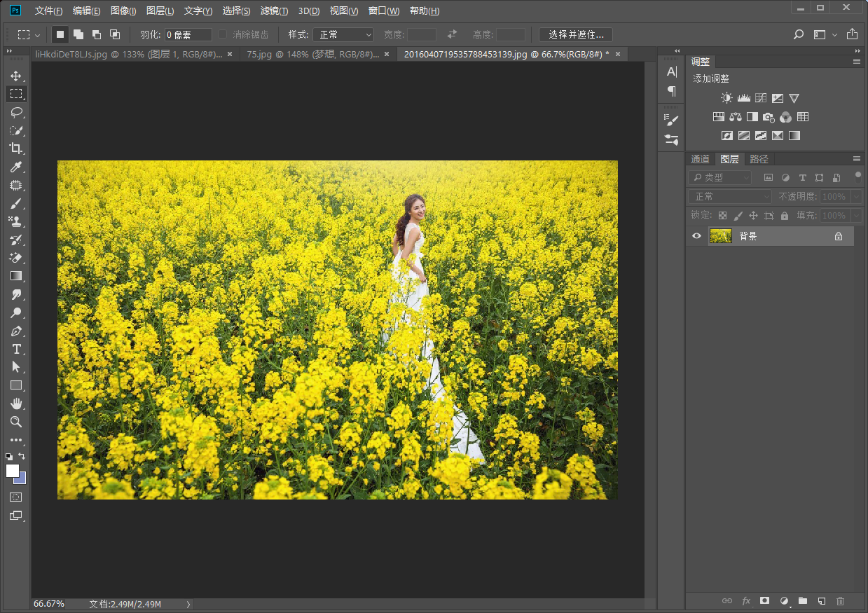Create a new layer icon

(822, 600)
